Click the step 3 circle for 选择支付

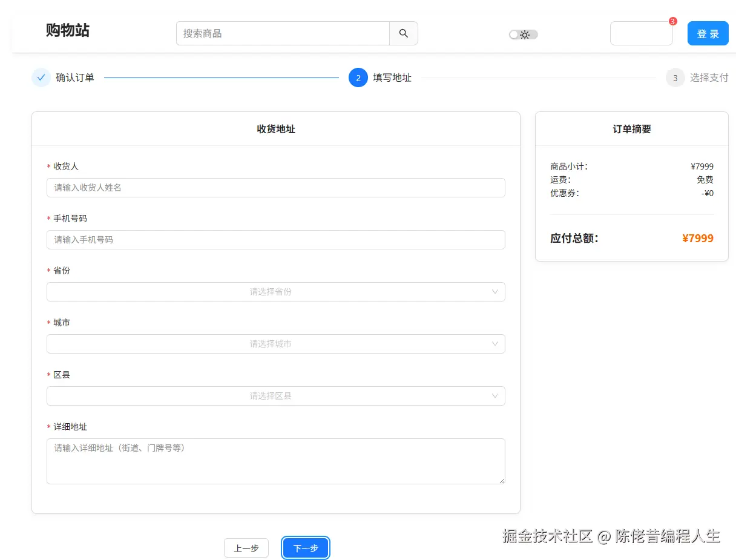click(675, 77)
